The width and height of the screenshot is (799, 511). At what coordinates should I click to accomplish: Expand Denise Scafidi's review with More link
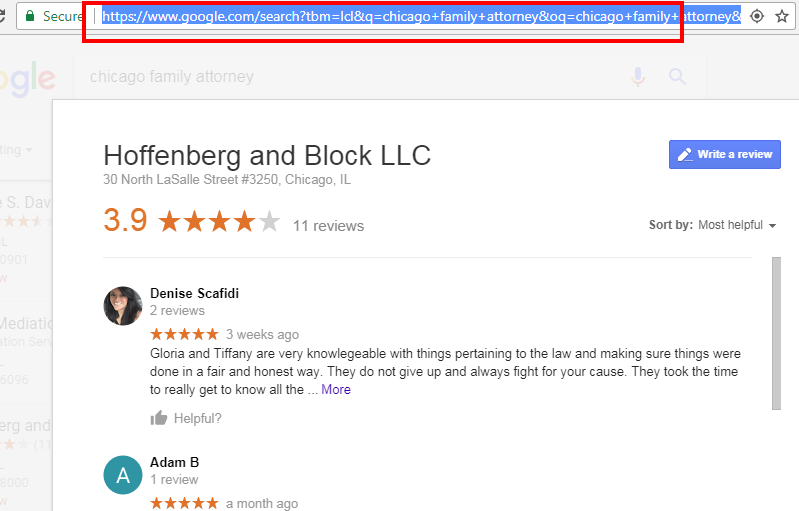336,390
